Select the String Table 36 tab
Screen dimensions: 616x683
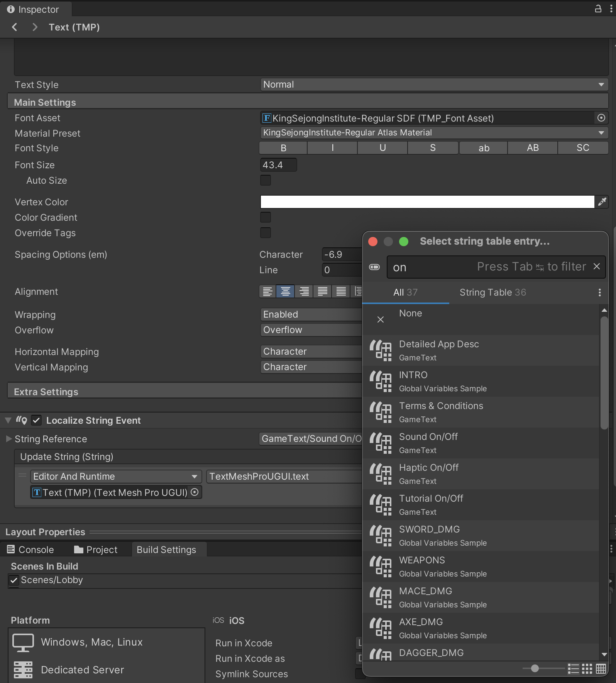492,292
